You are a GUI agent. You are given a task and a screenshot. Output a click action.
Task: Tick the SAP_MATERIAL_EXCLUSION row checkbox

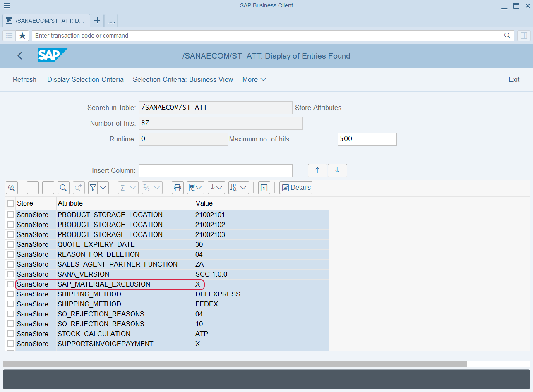[x=10, y=284]
